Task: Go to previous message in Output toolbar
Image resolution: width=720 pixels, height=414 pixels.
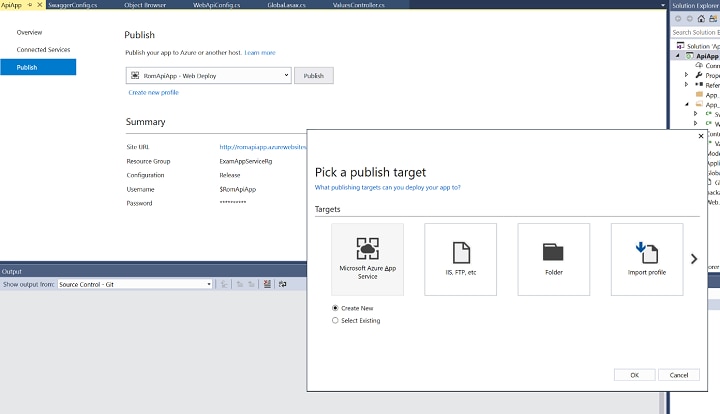Action: [240, 284]
